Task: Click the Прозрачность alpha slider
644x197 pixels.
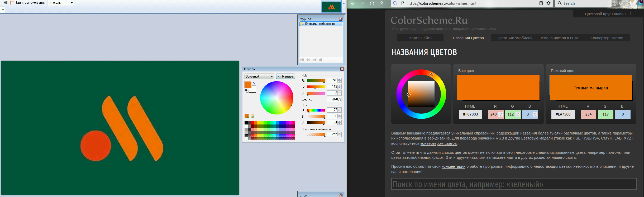Action: tap(316, 134)
